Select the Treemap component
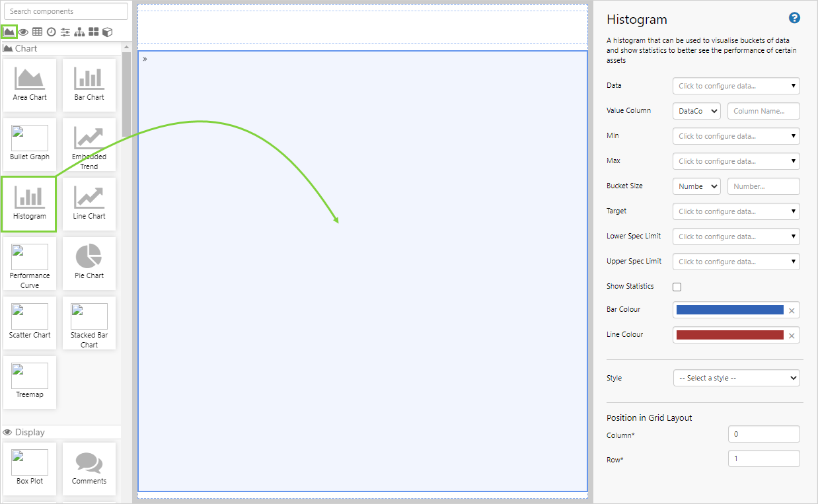The image size is (818, 504). click(x=30, y=382)
